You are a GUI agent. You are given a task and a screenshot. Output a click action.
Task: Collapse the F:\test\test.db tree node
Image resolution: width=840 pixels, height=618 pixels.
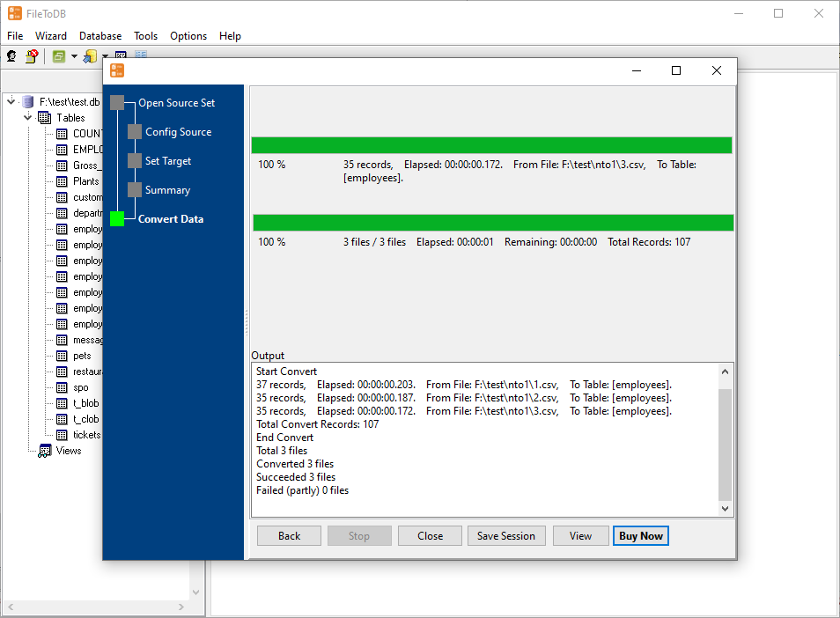pyautogui.click(x=11, y=102)
